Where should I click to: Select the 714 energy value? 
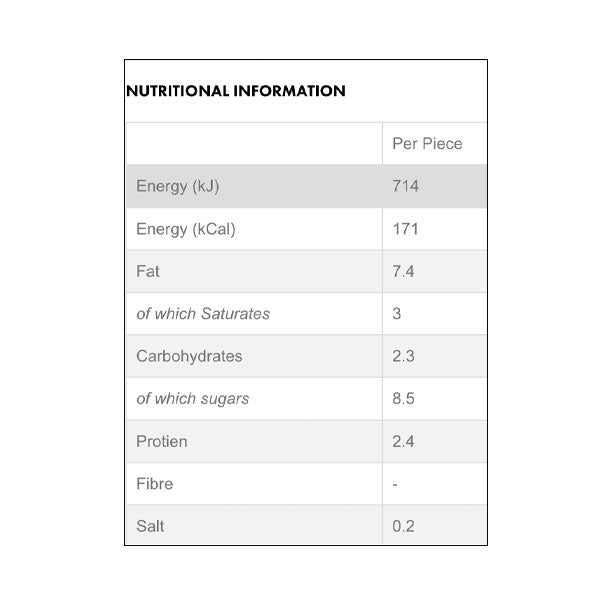[x=406, y=187]
